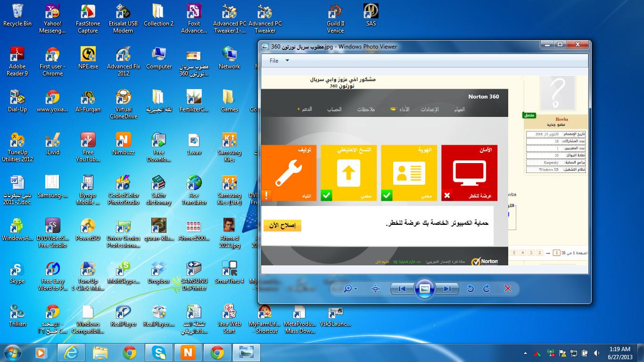
Task: Open Dial-Up desktop shortcut
Action: click(17, 101)
